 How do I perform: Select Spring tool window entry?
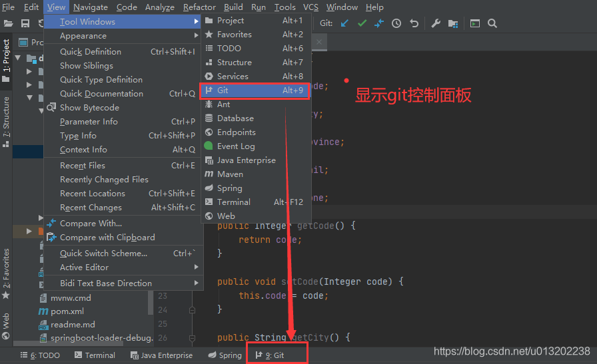click(255, 188)
